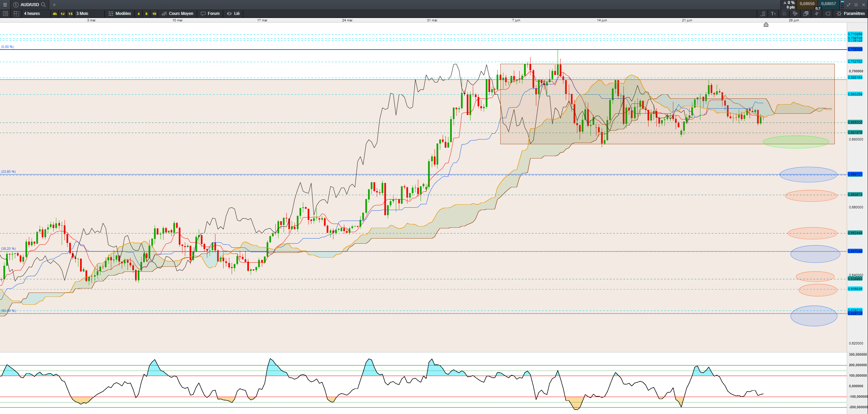Viewport: 868px width, 414px height.
Task: Switch to the 4h timeframe shortcut
Action: [55, 14]
